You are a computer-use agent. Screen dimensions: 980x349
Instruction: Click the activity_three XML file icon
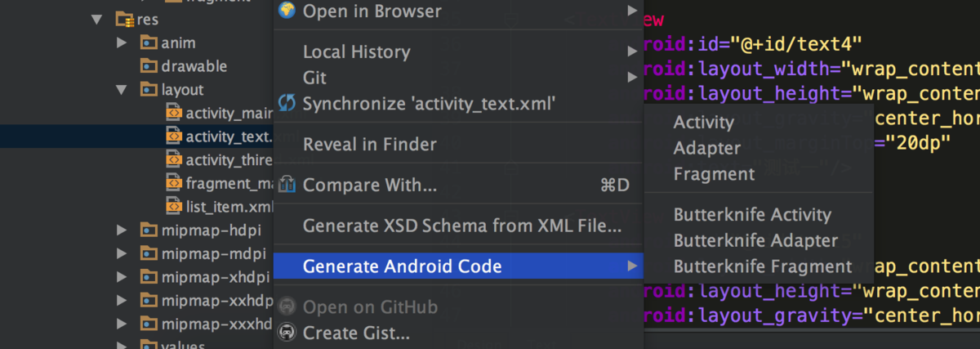click(x=174, y=159)
